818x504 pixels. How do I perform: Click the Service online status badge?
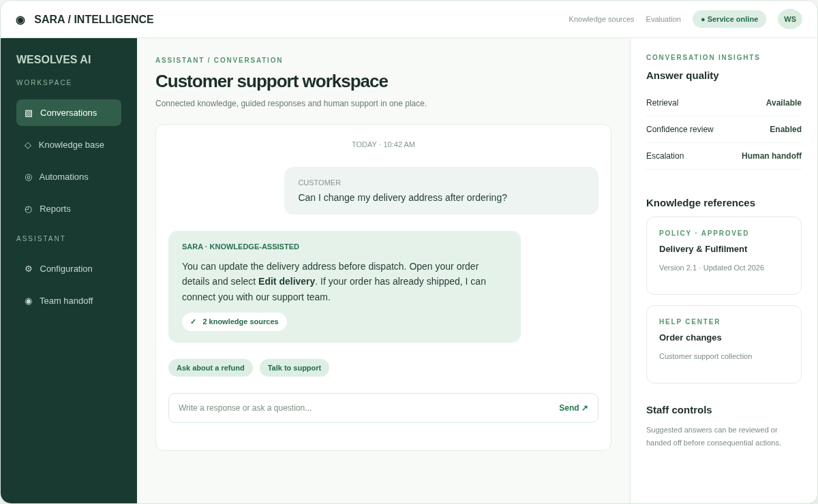pos(729,19)
